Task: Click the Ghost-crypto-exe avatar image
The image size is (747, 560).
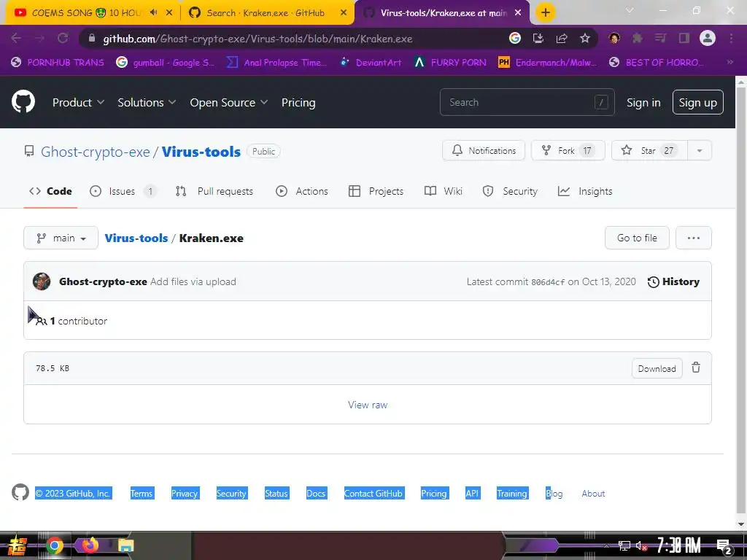Action: tap(42, 281)
